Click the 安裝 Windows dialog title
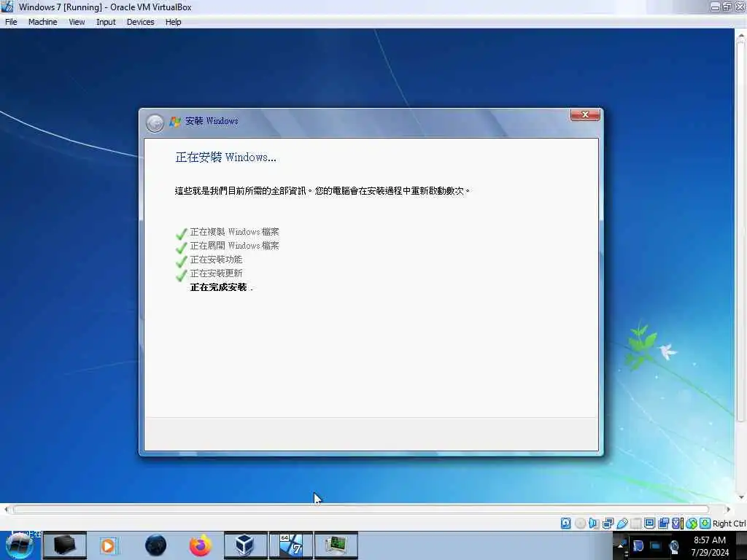The height and width of the screenshot is (560, 747). coord(212,121)
